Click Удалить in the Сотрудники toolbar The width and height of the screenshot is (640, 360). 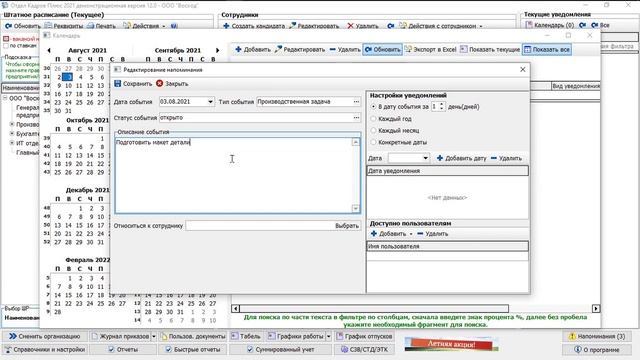pos(363,26)
